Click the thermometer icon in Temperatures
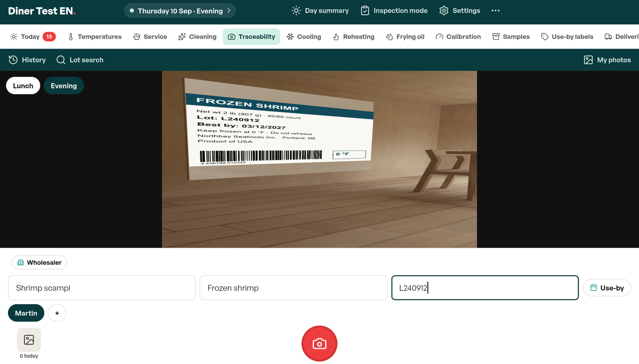The image size is (639, 364). 71,37
